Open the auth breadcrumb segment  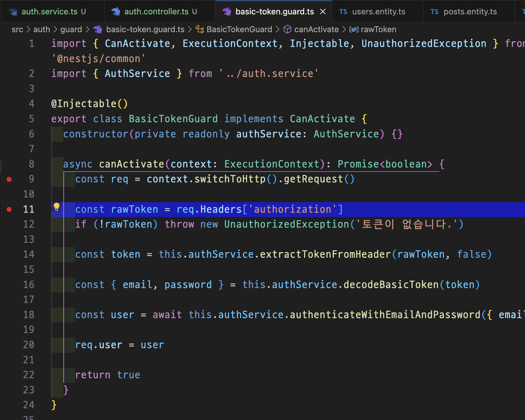click(x=42, y=30)
